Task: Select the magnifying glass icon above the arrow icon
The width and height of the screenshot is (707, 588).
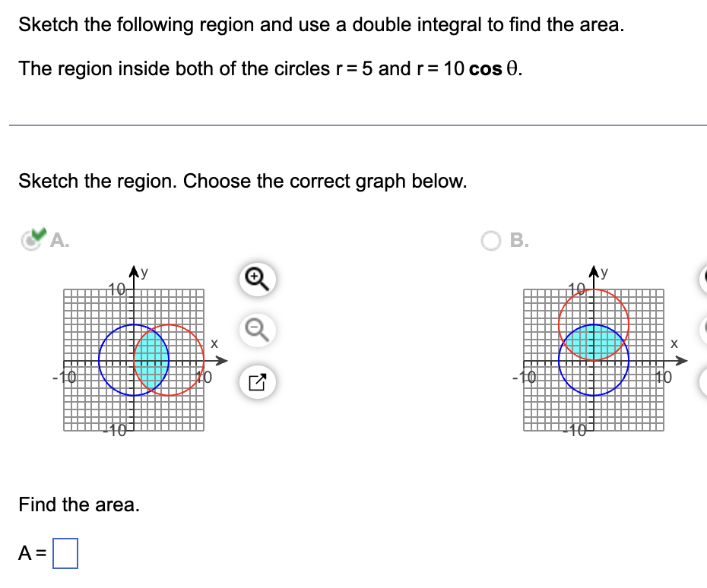Action: pos(257,330)
